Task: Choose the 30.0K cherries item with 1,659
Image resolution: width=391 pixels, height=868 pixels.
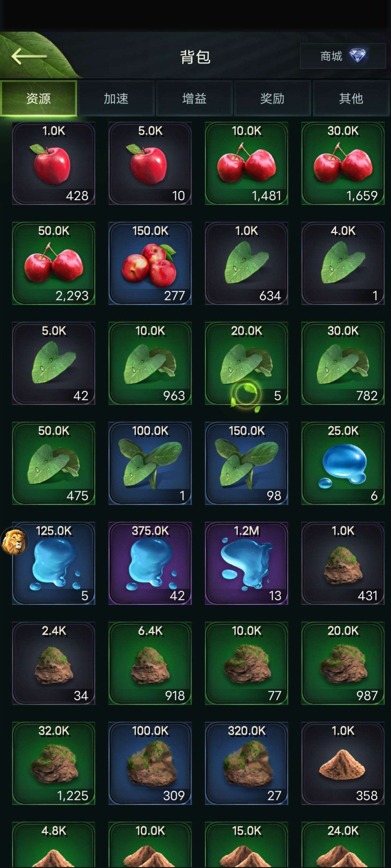Action: point(343,163)
